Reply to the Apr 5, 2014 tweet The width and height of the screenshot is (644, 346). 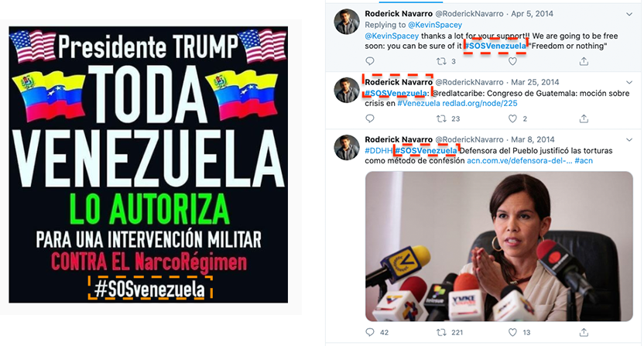(x=370, y=61)
